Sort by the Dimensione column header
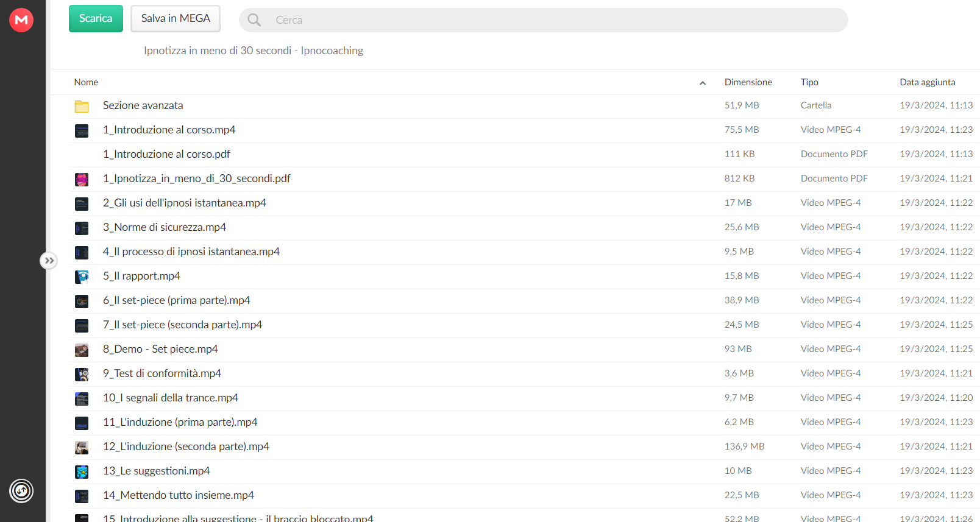Viewport: 980px width, 522px height. click(748, 82)
